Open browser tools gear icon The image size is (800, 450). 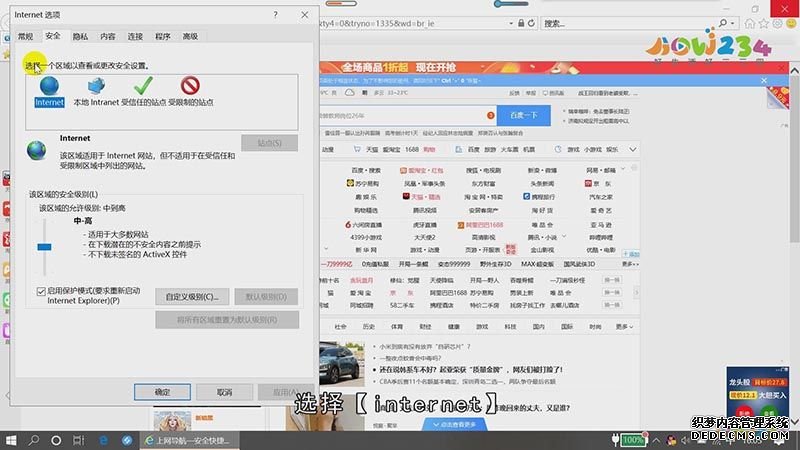click(x=778, y=23)
